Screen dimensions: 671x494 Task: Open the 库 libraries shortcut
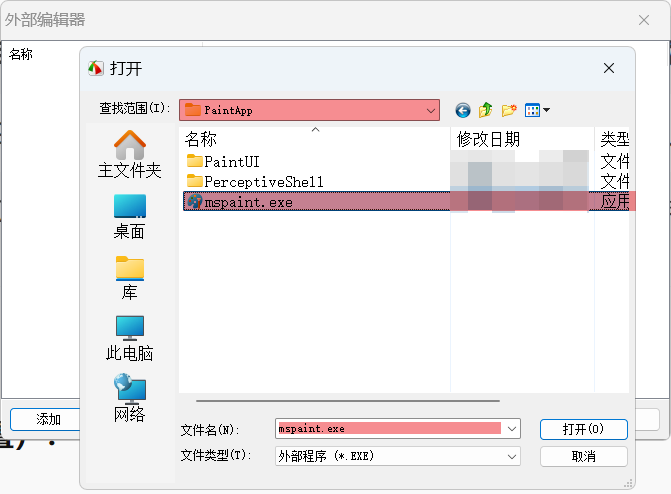coord(130,278)
